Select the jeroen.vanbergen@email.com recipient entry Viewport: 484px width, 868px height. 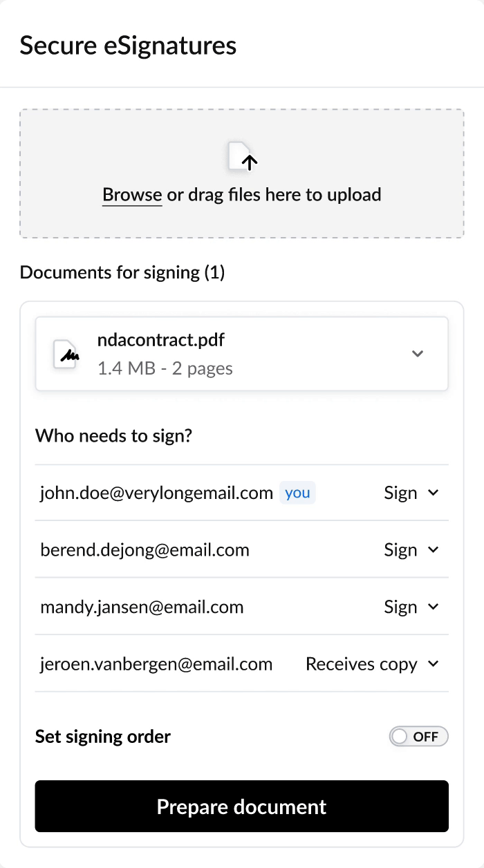(156, 664)
